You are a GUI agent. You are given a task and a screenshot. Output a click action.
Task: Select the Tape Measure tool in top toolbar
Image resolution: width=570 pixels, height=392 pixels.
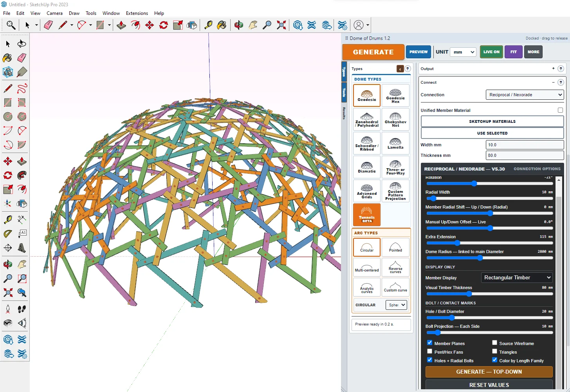208,25
